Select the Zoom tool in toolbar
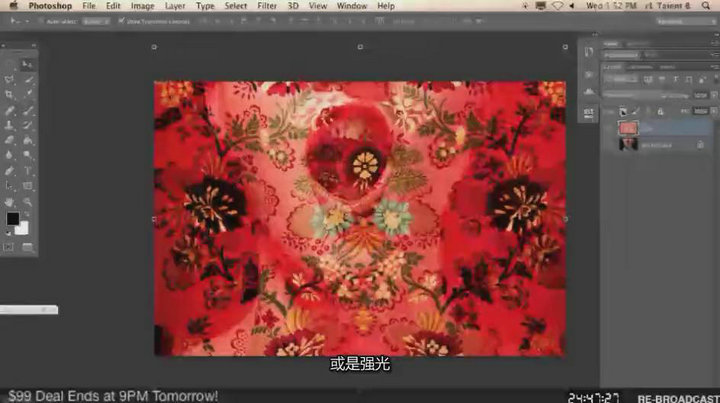This screenshot has height=403, width=720. pos(27,200)
